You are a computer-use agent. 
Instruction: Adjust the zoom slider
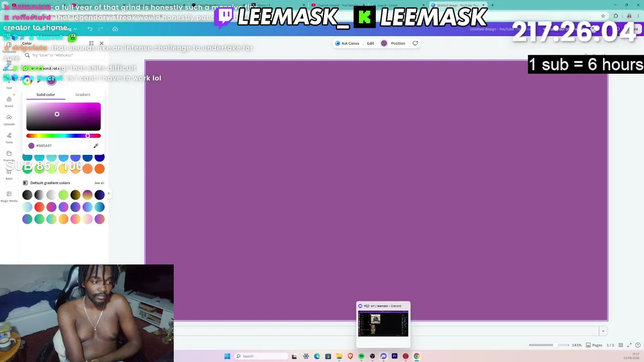pos(555,345)
